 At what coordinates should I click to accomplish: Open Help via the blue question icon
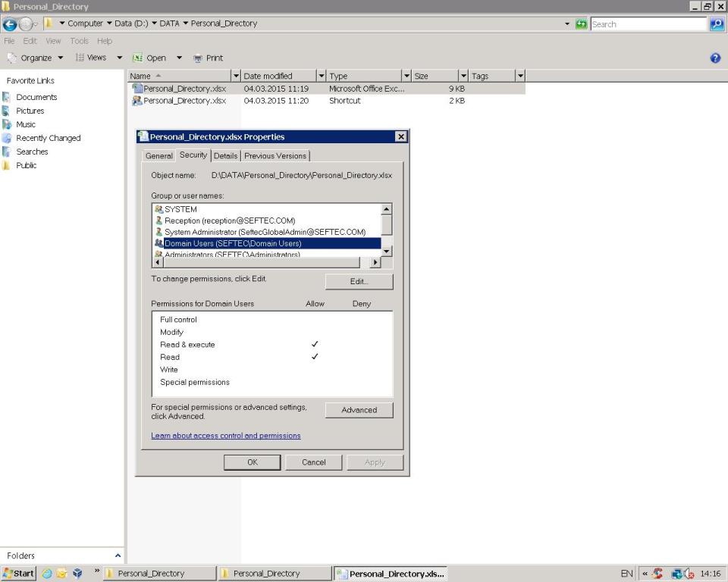[715, 58]
